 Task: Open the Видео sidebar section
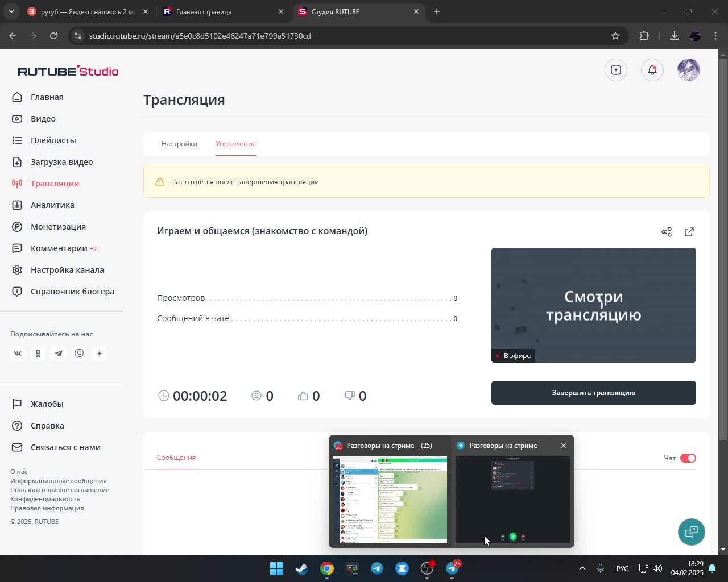click(x=43, y=119)
